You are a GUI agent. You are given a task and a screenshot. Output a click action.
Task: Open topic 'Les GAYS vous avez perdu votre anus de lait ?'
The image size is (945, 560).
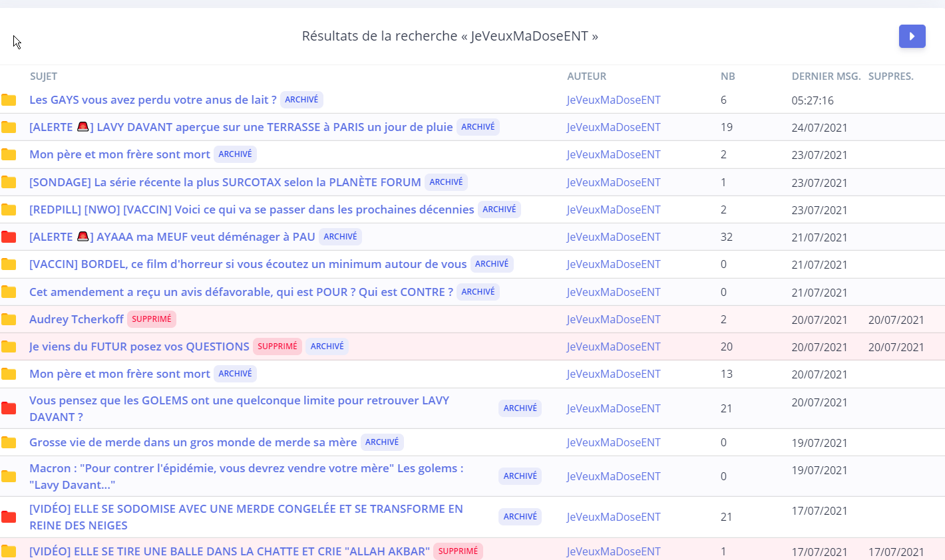tap(153, 100)
